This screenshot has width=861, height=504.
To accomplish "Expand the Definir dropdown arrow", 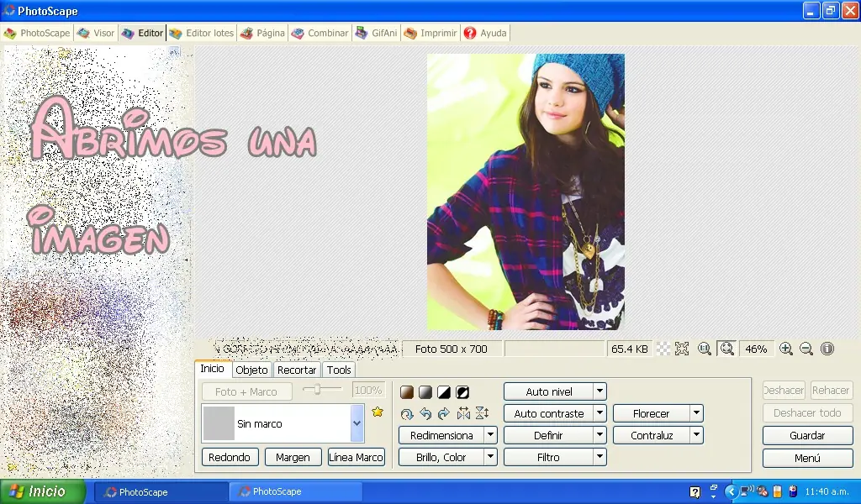I will (x=600, y=435).
